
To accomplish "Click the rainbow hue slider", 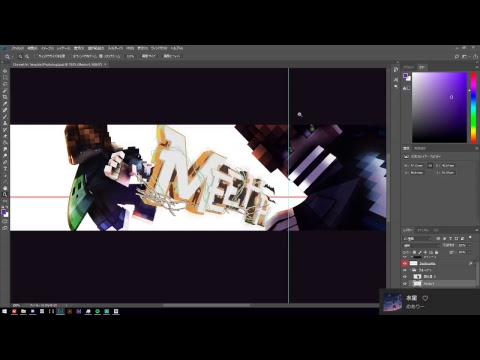I will click(x=473, y=107).
